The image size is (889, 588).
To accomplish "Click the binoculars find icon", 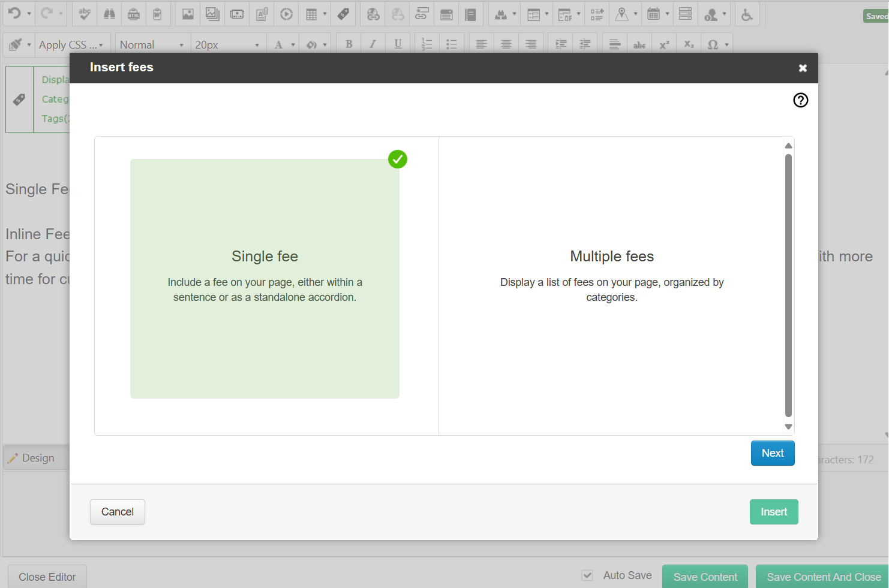I will click(x=109, y=14).
